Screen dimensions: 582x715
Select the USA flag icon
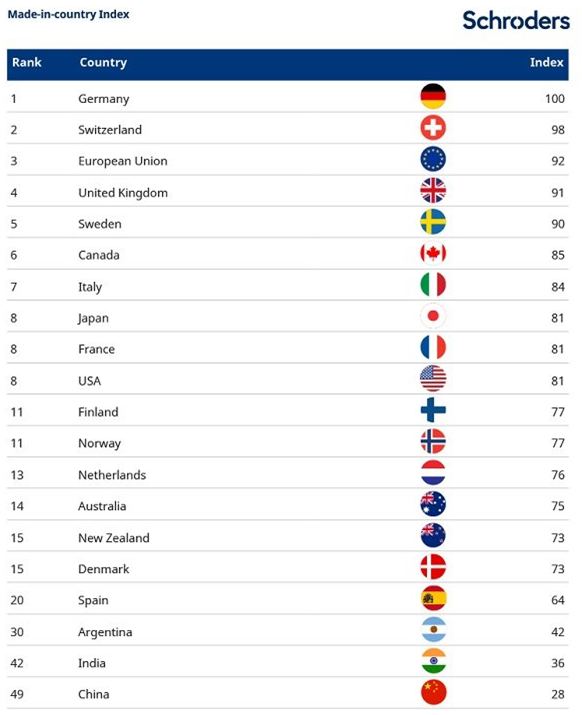(x=432, y=378)
